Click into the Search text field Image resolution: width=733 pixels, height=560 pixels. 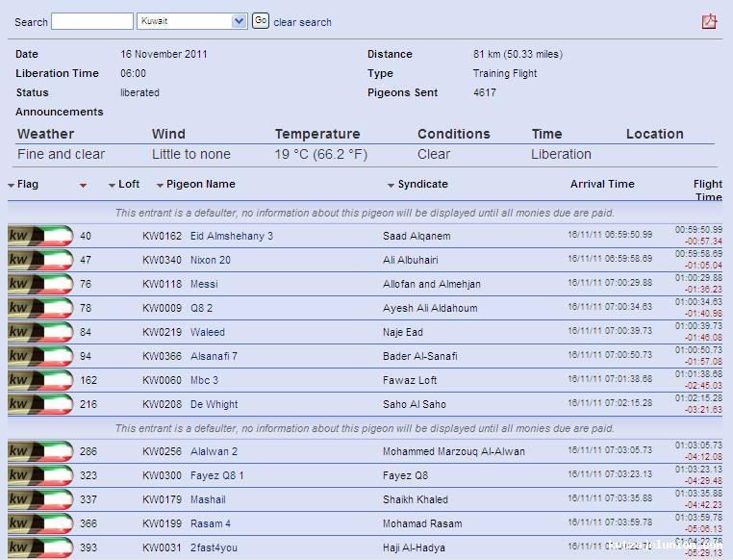pyautogui.click(x=92, y=21)
